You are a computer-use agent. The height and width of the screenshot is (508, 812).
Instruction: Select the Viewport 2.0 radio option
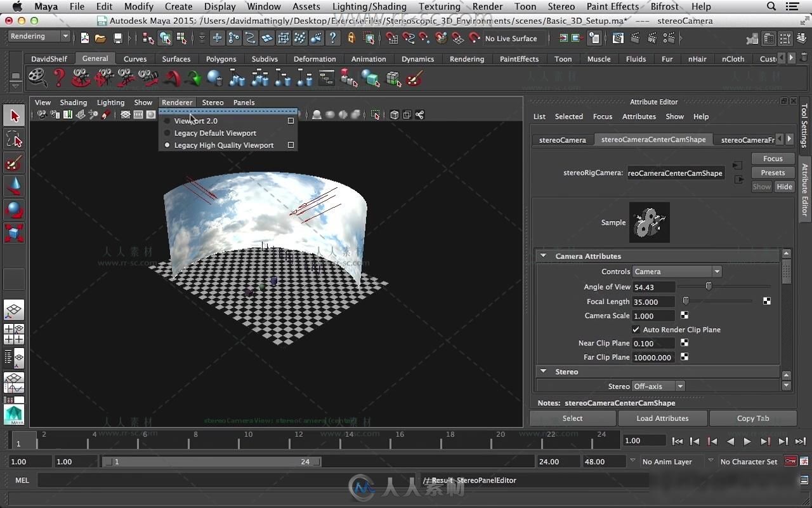(167, 121)
